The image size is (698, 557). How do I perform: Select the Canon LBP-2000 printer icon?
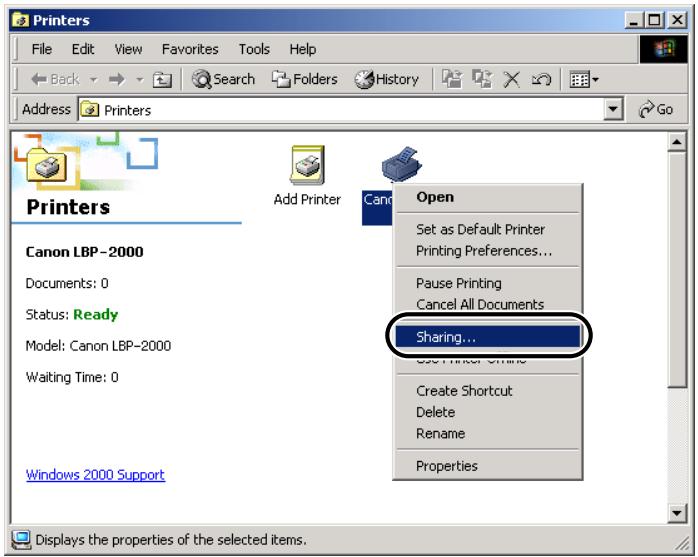click(402, 164)
